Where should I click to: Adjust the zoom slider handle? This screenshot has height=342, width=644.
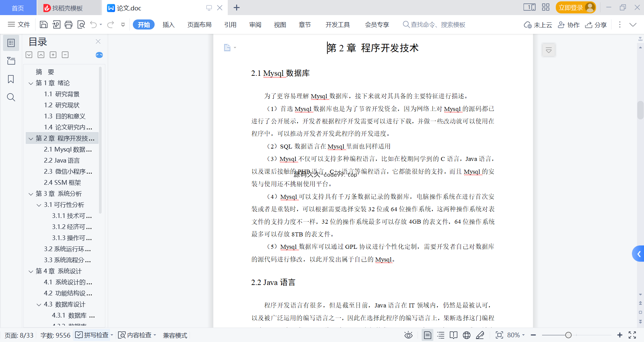pos(568,335)
